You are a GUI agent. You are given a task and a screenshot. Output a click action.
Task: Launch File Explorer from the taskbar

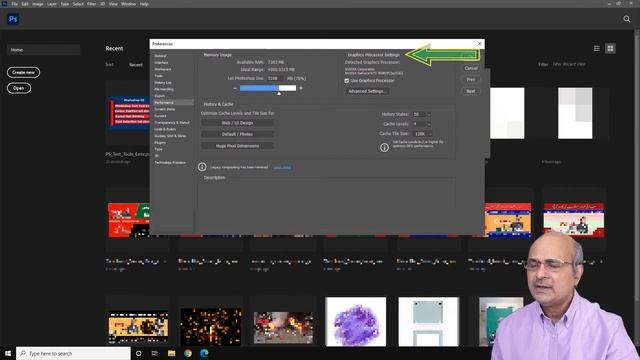pyautogui.click(x=171, y=353)
